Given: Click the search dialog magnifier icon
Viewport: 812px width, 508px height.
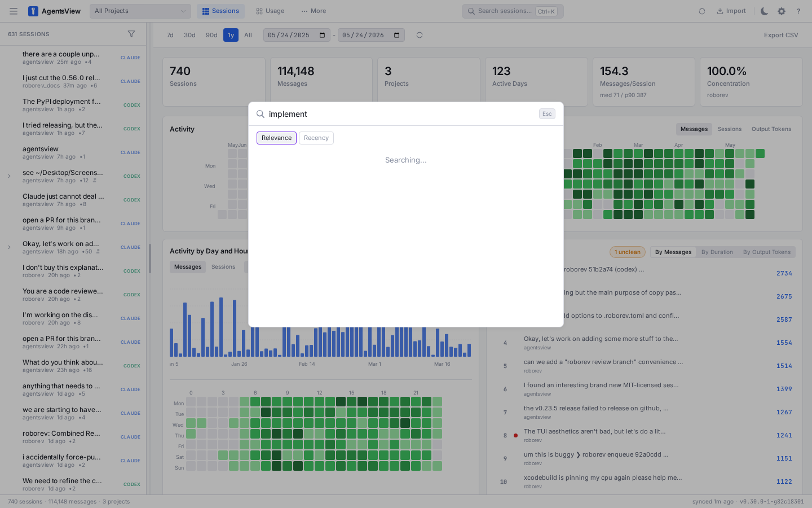Looking at the screenshot, I should pos(261,114).
